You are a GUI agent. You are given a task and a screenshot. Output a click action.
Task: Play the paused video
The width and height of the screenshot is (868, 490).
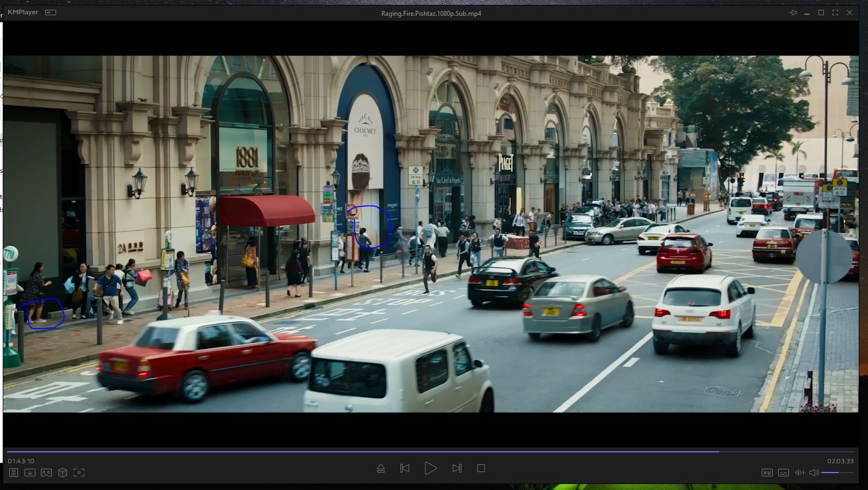coord(430,468)
